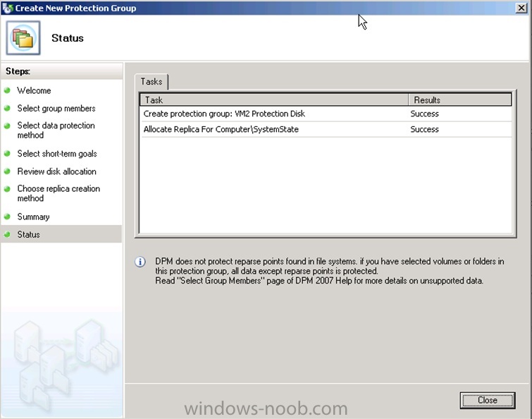
Task: Click the green bullet beside Summary
Action: (7, 217)
